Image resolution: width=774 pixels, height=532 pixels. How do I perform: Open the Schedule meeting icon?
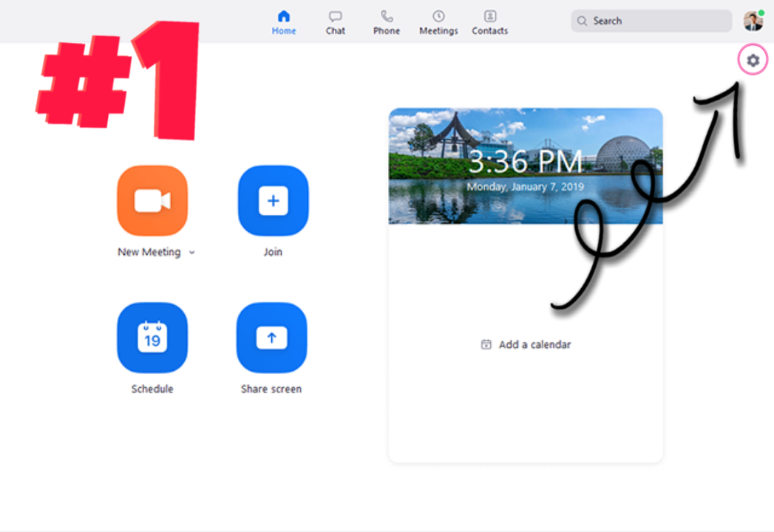click(x=152, y=338)
